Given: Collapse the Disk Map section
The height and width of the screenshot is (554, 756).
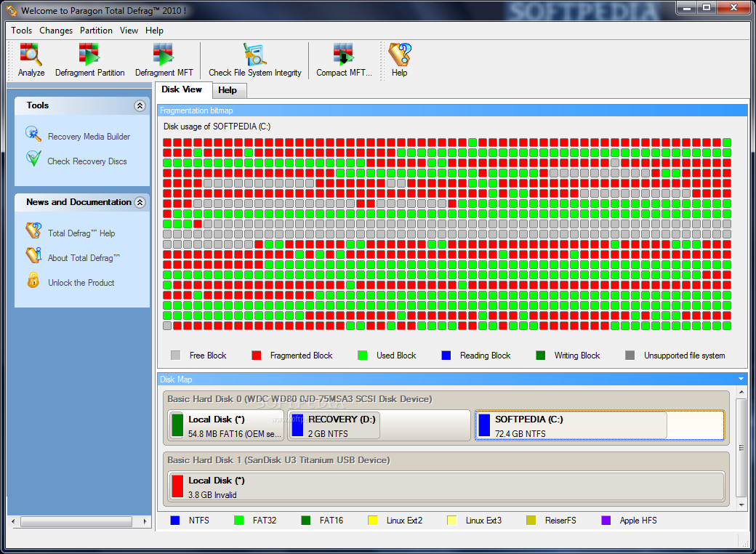Looking at the screenshot, I should (x=740, y=379).
